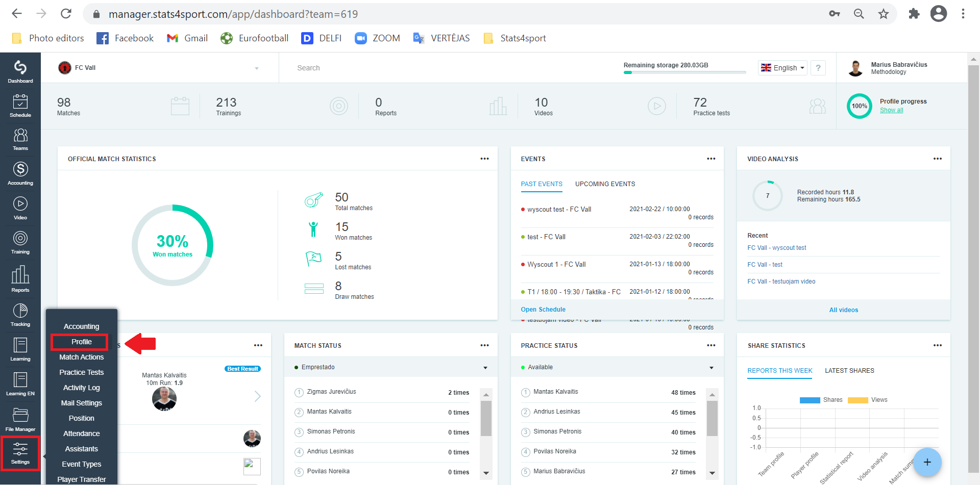Open the Teams sidebar icon
980x485 pixels.
coord(20,139)
